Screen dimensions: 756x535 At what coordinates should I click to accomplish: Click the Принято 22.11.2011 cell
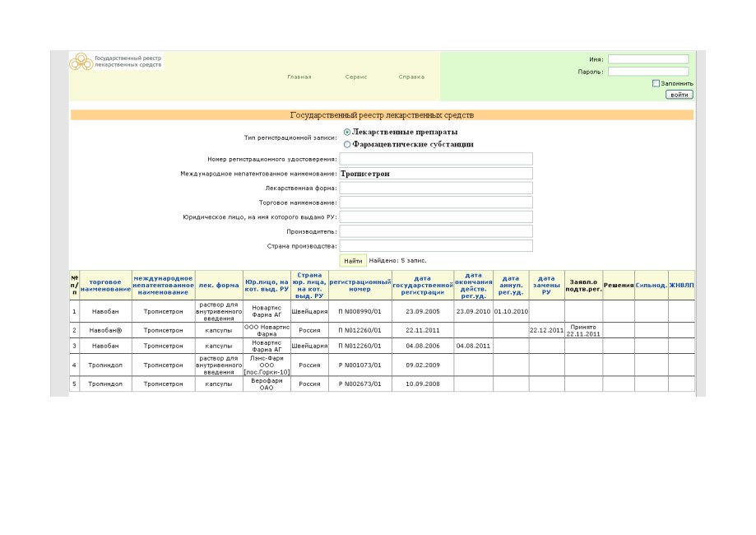click(x=583, y=330)
